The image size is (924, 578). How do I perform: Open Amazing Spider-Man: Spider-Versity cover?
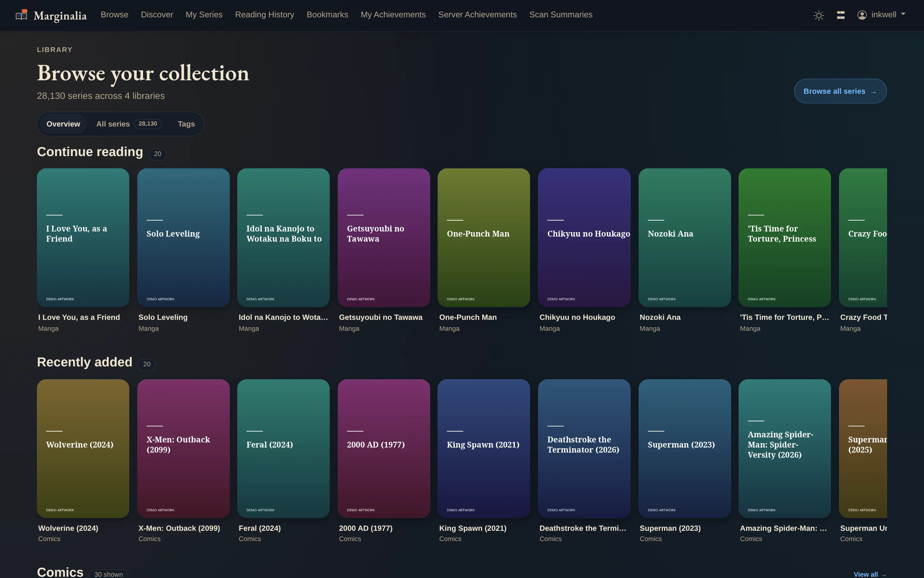(x=785, y=448)
